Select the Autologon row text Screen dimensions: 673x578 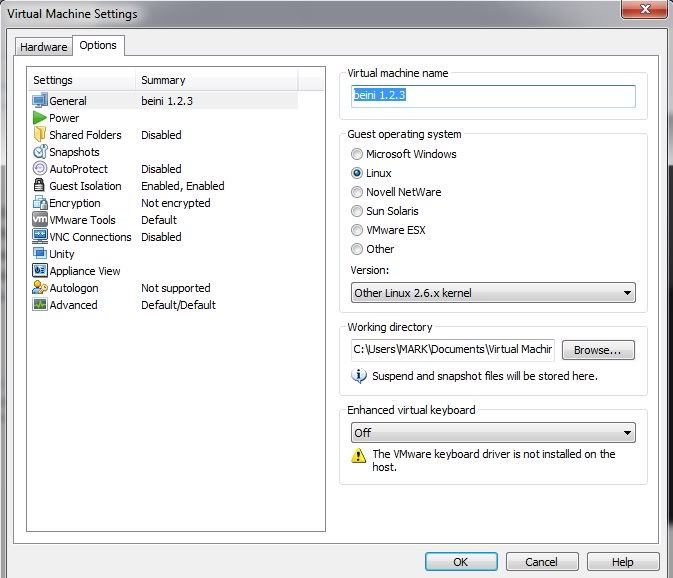74,288
